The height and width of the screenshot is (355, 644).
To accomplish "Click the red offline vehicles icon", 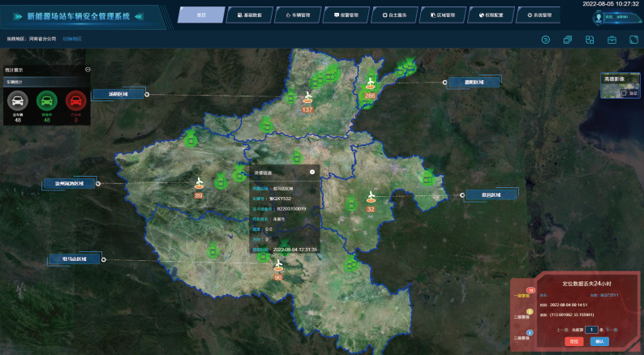I will (75, 101).
